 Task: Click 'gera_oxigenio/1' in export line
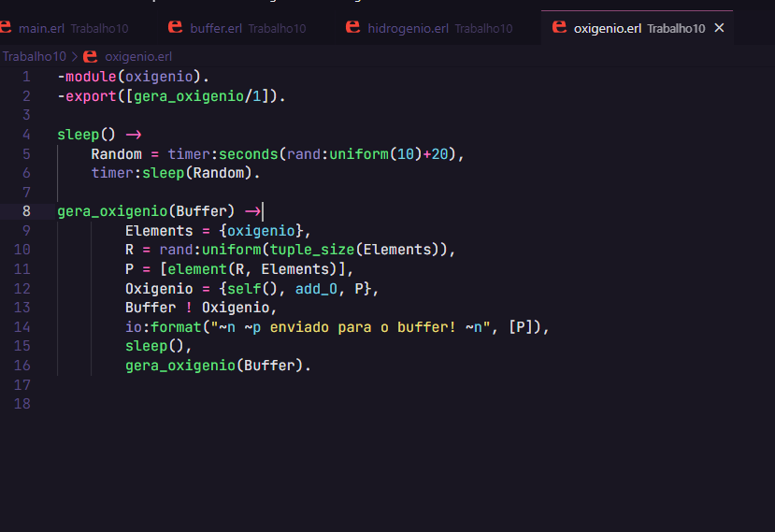(197, 96)
